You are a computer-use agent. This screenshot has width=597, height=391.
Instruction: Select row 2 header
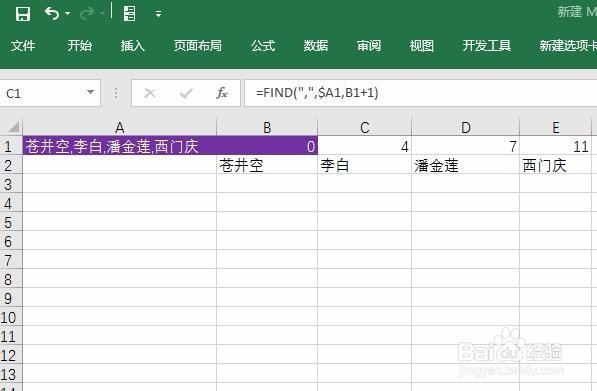click(11, 165)
